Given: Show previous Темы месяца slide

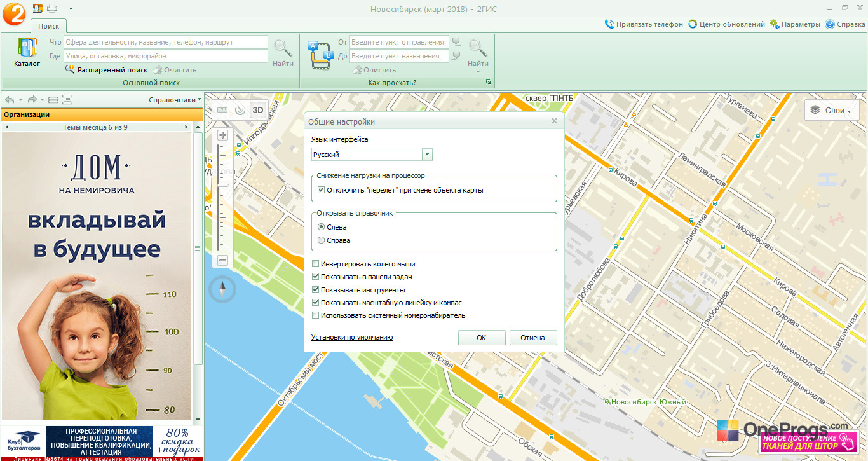Looking at the screenshot, I should pos(9,127).
